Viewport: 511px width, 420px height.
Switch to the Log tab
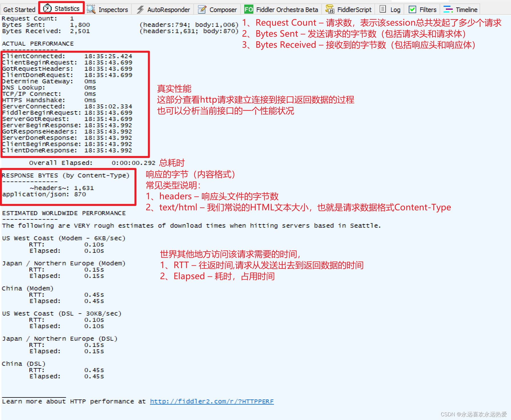coord(395,9)
